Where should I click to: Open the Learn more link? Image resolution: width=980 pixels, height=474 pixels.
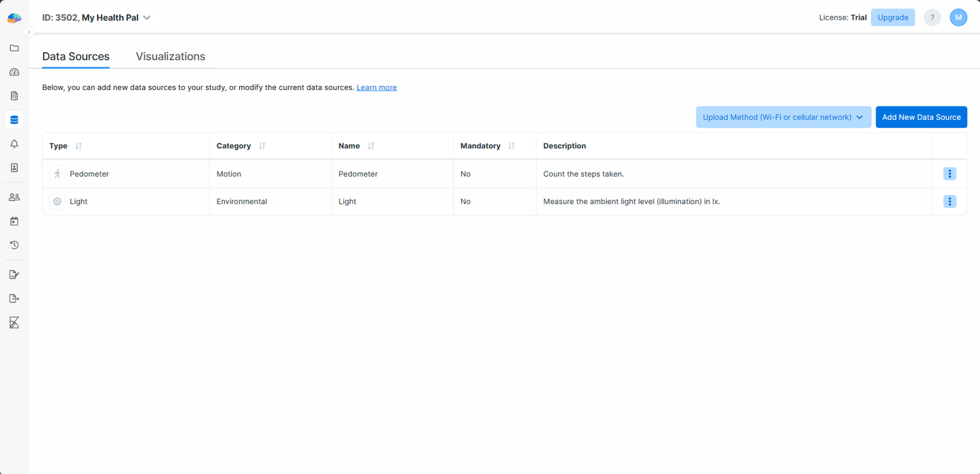[x=377, y=87]
